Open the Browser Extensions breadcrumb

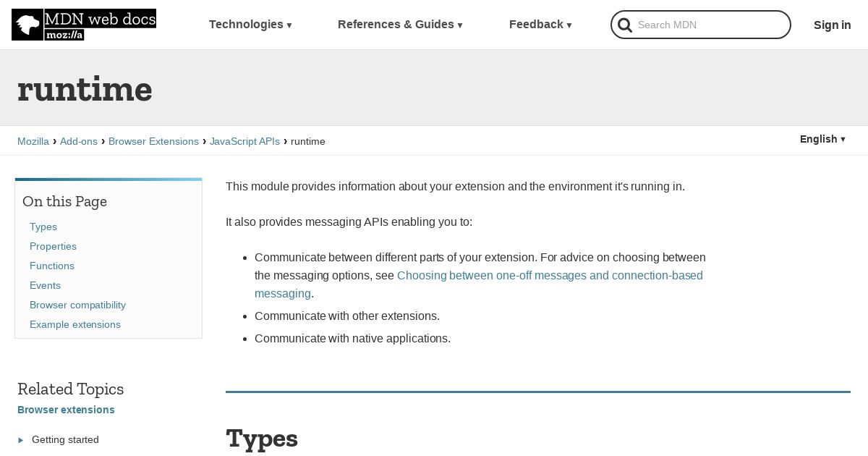point(153,141)
